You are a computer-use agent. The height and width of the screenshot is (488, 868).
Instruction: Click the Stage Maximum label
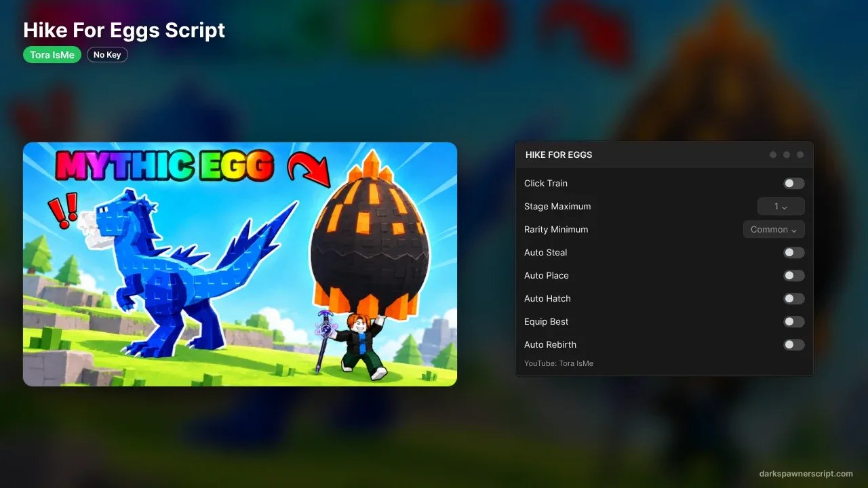(x=557, y=206)
